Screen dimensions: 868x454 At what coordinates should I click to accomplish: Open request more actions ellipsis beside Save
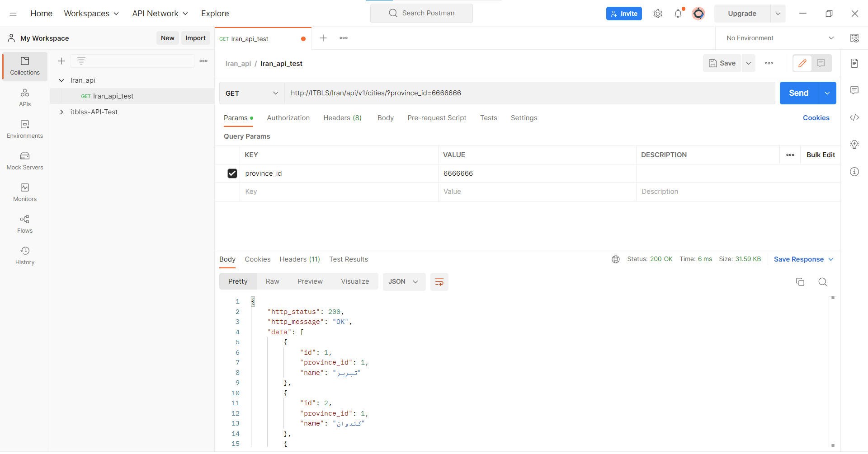pos(769,63)
